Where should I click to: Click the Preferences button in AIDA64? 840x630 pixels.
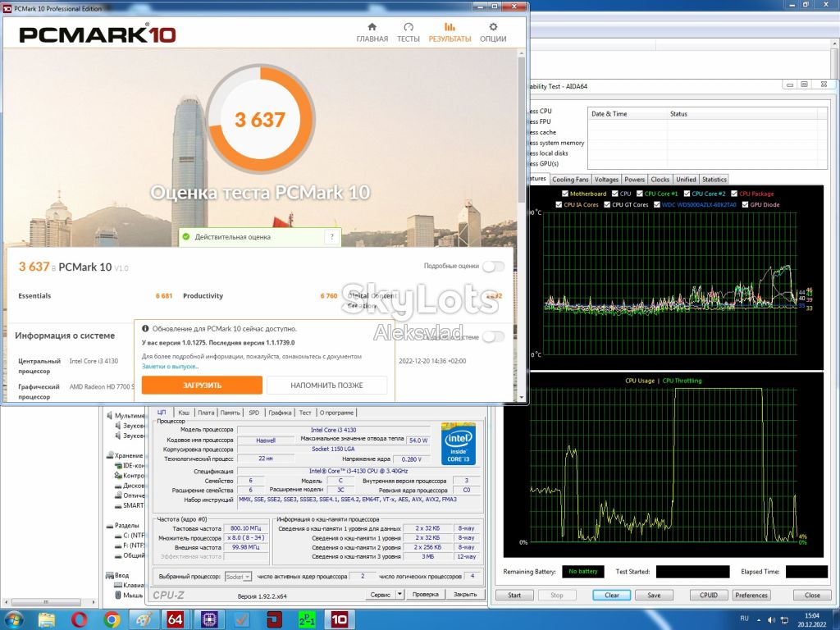click(x=751, y=596)
